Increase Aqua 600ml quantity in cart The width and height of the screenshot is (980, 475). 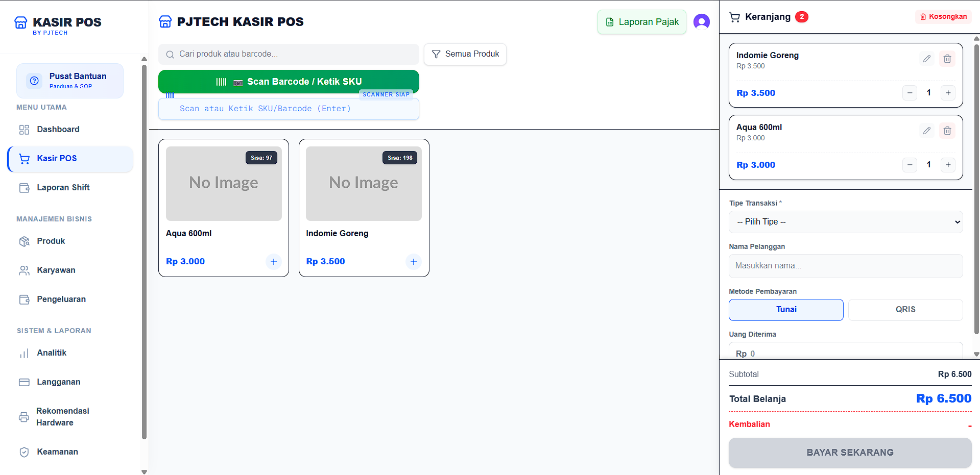pyautogui.click(x=948, y=165)
